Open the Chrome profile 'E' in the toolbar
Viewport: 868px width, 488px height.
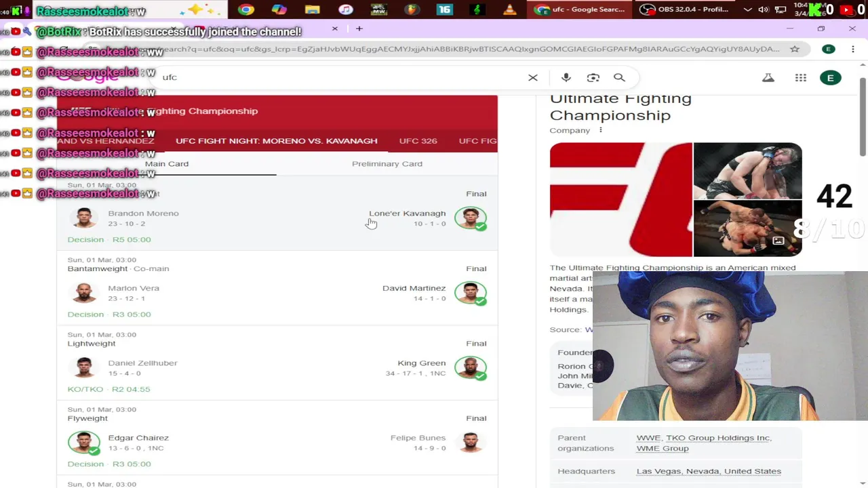829,49
